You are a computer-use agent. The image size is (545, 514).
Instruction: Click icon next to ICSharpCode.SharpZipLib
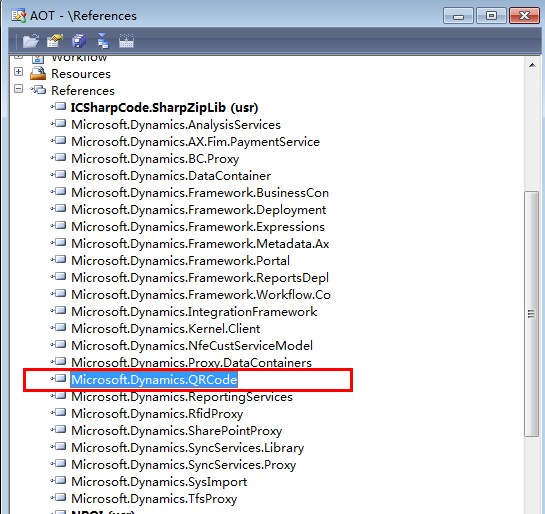coord(58,106)
